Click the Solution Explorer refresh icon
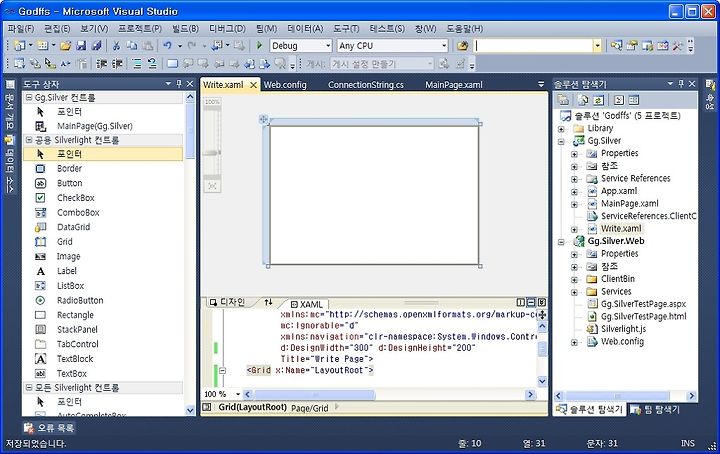The image size is (720, 454). coord(598,100)
